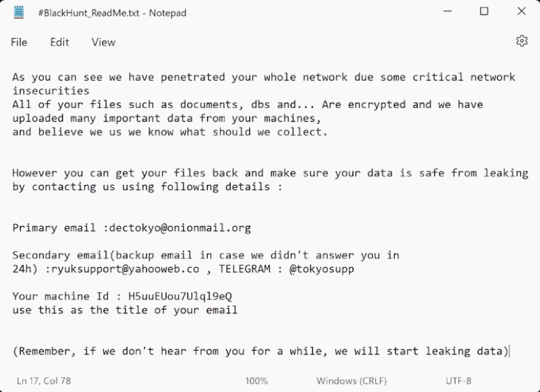Viewport: 540px width, 392px height.
Task: Open Notepad settings gear
Action: pyautogui.click(x=521, y=41)
